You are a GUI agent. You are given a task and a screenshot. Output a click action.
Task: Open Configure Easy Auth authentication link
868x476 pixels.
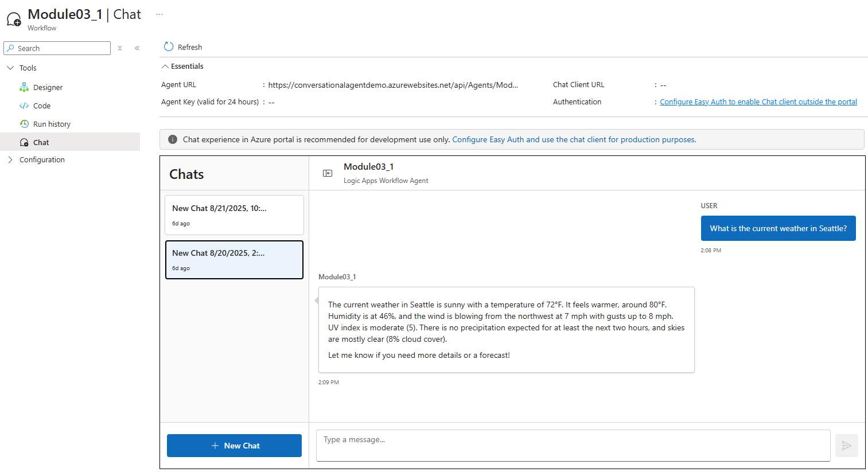tap(758, 102)
